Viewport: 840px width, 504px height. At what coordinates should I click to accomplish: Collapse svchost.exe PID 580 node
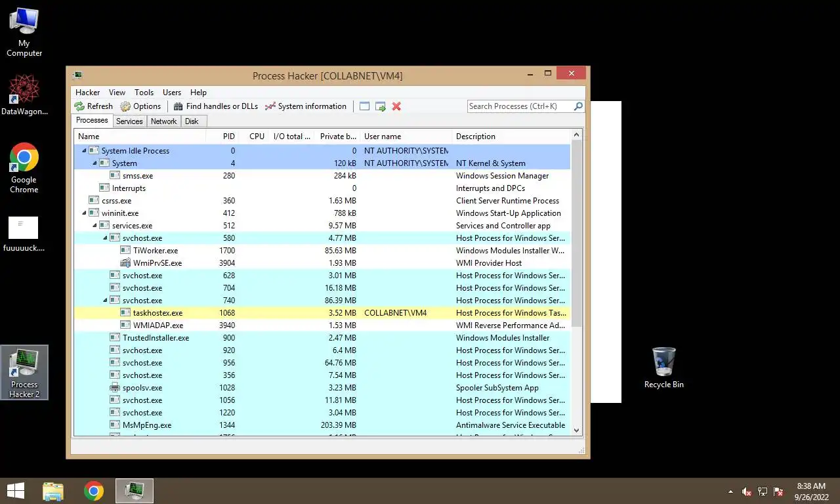pos(105,238)
